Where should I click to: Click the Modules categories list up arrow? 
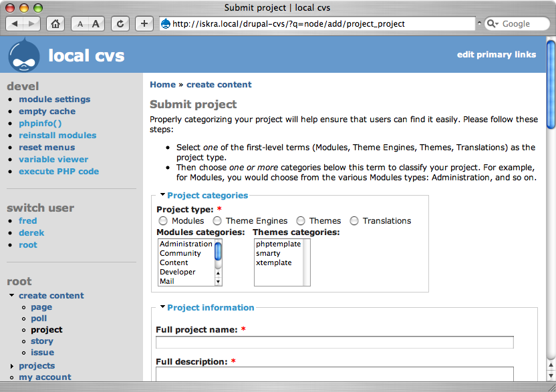click(x=218, y=273)
